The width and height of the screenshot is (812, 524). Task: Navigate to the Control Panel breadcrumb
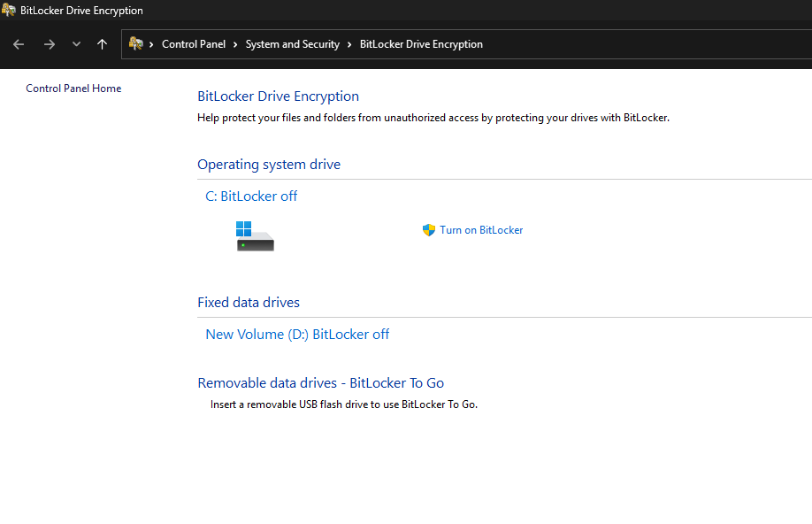click(x=195, y=43)
